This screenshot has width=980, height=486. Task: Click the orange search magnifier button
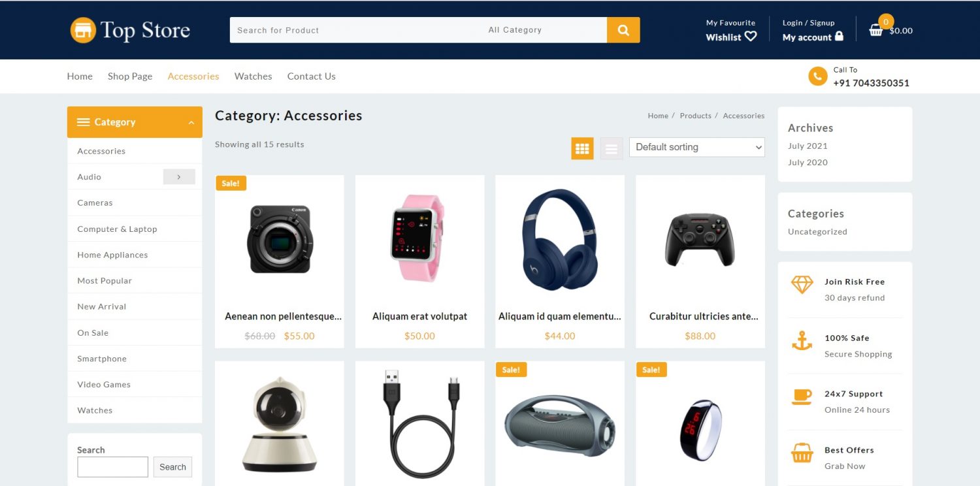pyautogui.click(x=623, y=30)
